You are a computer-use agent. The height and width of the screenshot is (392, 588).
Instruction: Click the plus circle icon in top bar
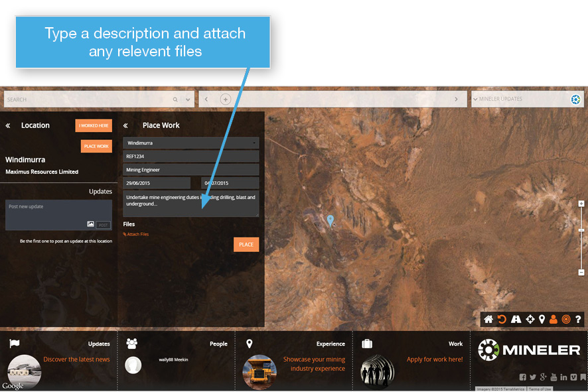click(226, 99)
